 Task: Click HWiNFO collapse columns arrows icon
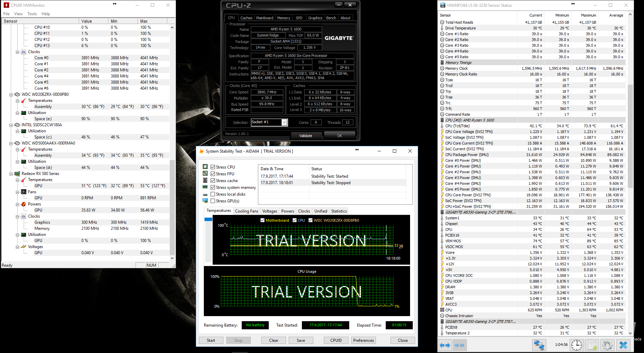(x=459, y=345)
